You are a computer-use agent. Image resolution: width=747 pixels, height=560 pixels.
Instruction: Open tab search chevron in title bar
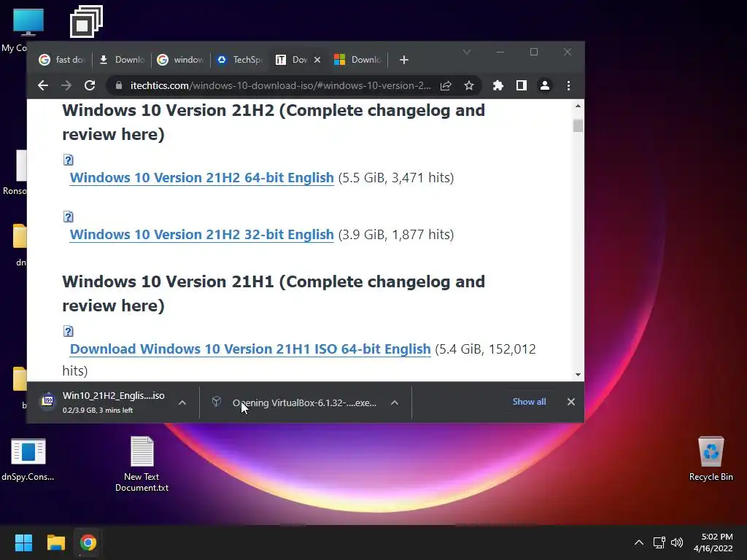click(467, 52)
